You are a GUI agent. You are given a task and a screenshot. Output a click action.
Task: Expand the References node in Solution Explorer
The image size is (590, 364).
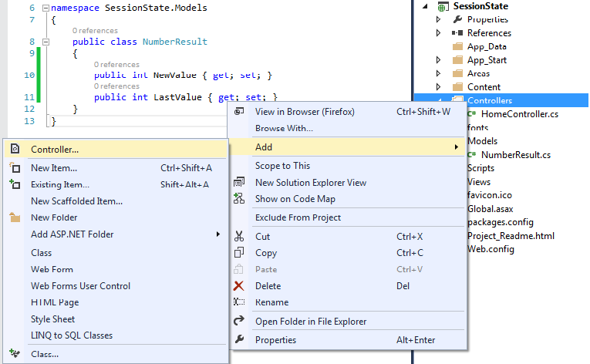[x=439, y=33]
